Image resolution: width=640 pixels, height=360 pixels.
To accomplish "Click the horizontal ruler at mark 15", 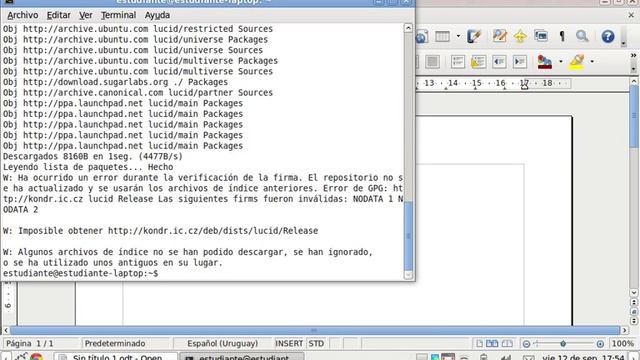I will pos(476,83).
